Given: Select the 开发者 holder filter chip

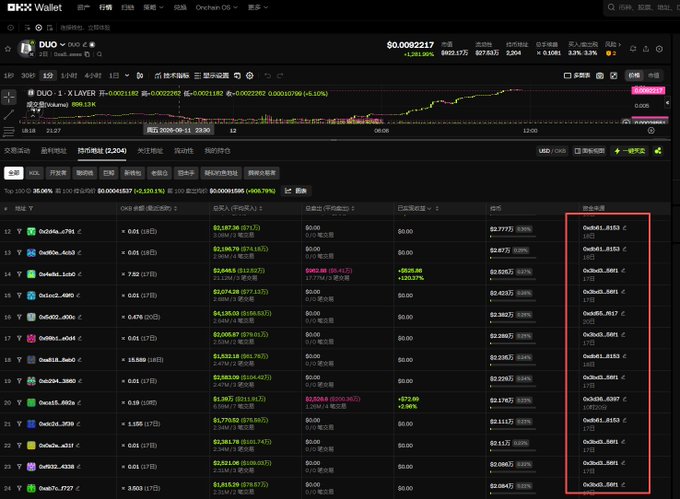Looking at the screenshot, I should click(58, 173).
